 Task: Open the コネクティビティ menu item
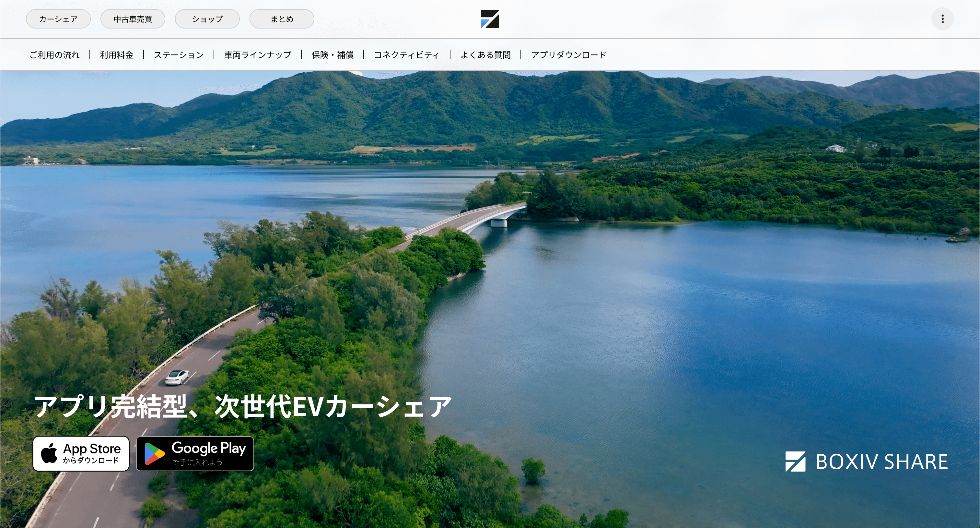pos(406,55)
